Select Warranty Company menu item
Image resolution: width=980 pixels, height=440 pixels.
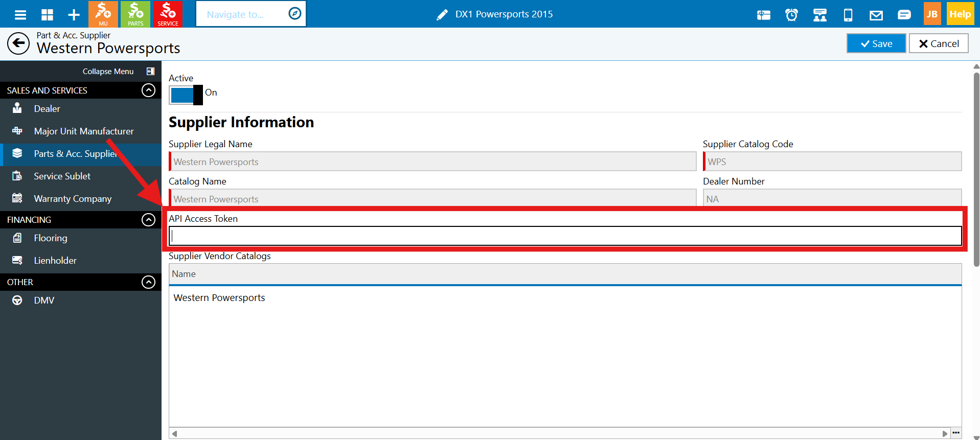pos(81,198)
